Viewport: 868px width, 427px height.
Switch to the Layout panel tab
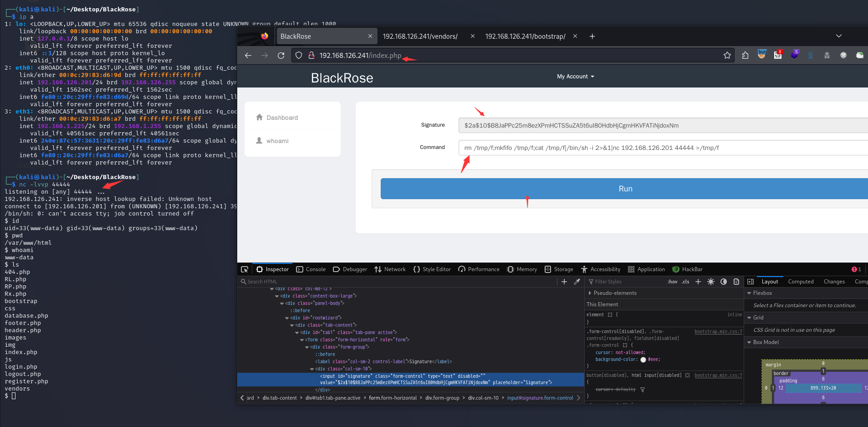click(x=770, y=282)
